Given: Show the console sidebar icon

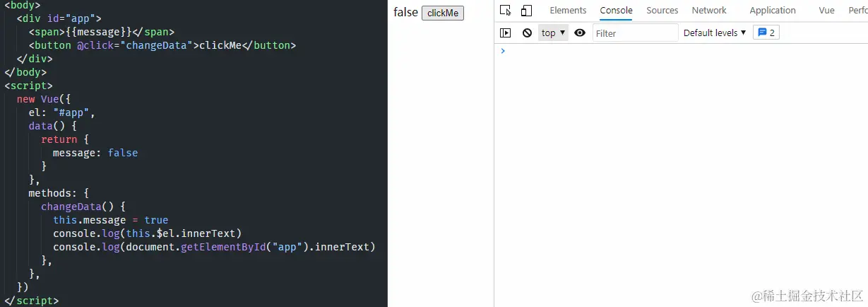Looking at the screenshot, I should click(505, 33).
